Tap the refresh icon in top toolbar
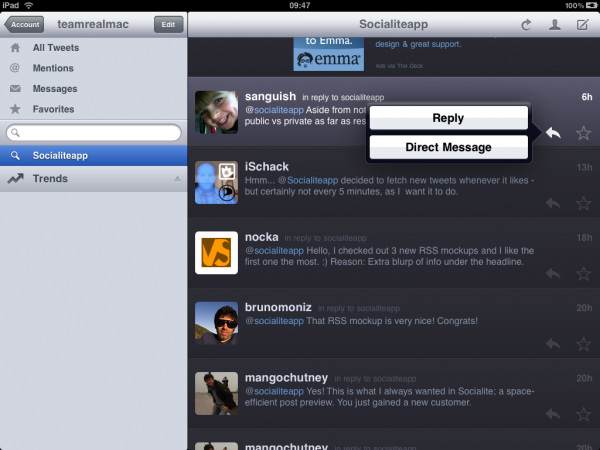This screenshot has width=600, height=450. pos(526,25)
